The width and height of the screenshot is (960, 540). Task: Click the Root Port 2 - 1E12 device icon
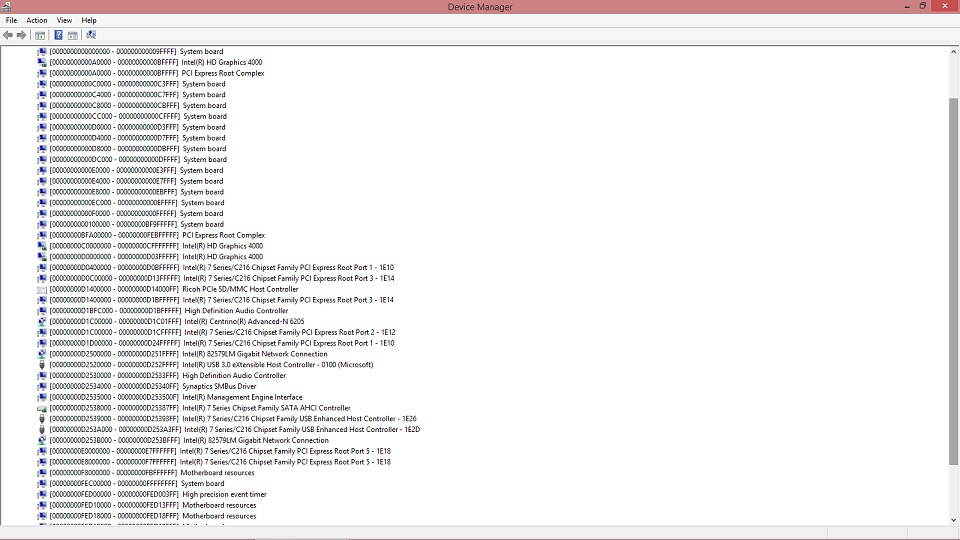pos(42,332)
